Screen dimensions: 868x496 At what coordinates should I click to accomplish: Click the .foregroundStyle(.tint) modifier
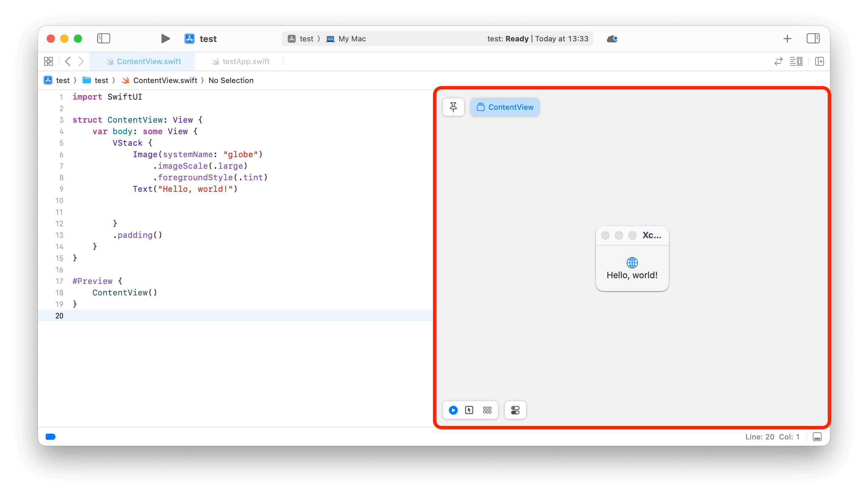point(210,178)
